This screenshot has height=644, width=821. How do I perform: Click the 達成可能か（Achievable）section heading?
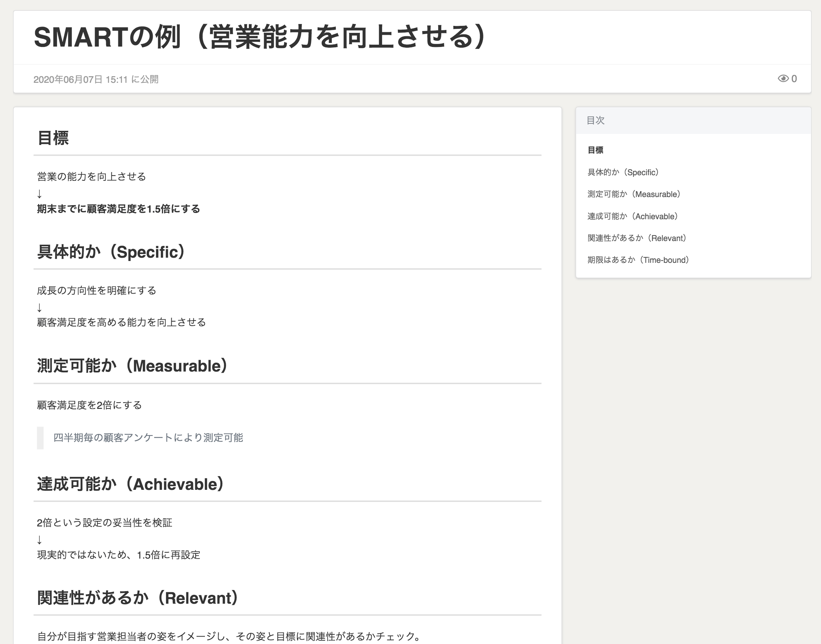point(131,484)
